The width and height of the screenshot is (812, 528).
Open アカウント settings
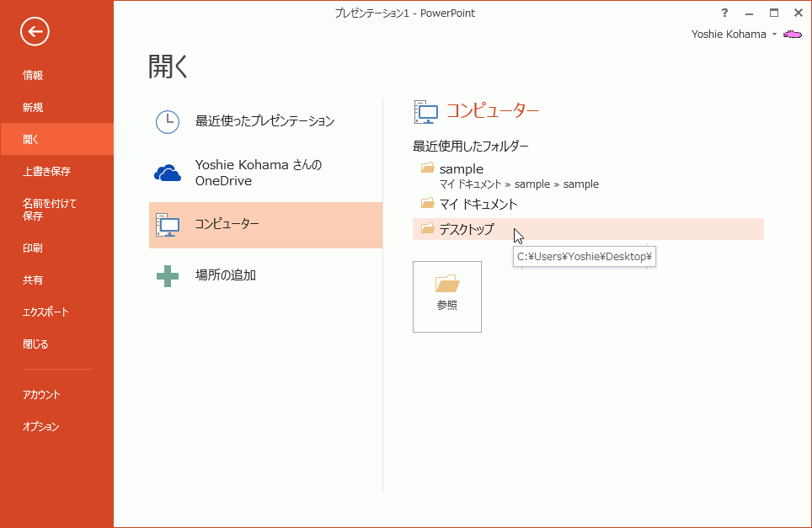[x=57, y=394]
